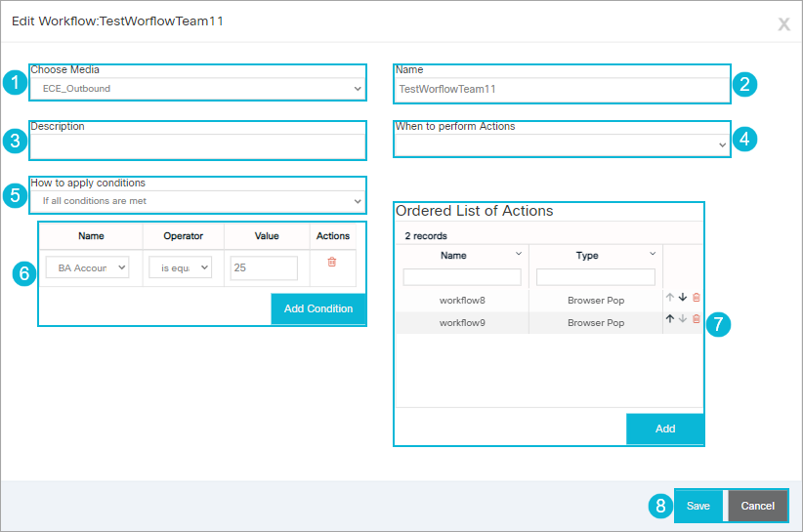Delete the BA Account condition row
Screen dimensions: 803x532
coord(332,263)
